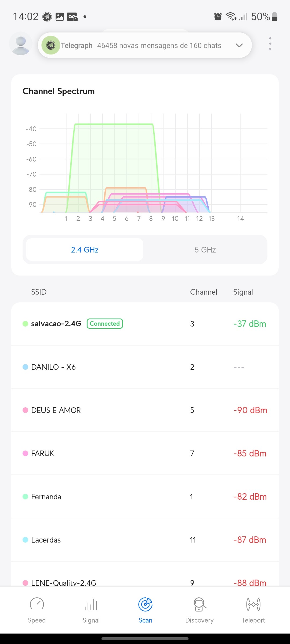Tap the alarm icon in status bar
This screenshot has height=644, width=290.
(218, 17)
